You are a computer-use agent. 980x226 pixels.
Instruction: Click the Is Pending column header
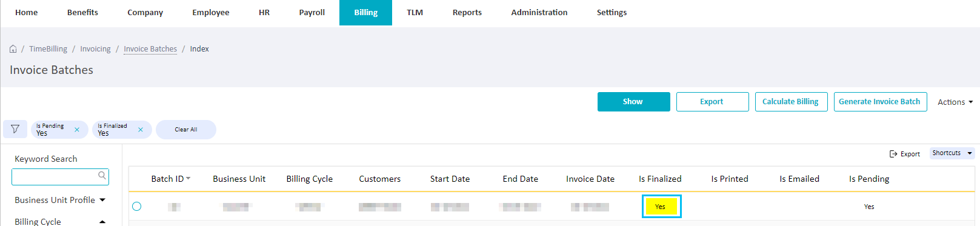coord(869,179)
